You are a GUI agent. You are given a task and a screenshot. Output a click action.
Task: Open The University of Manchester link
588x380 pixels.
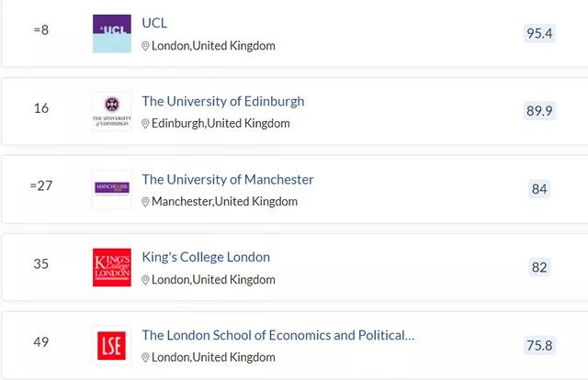tap(228, 179)
